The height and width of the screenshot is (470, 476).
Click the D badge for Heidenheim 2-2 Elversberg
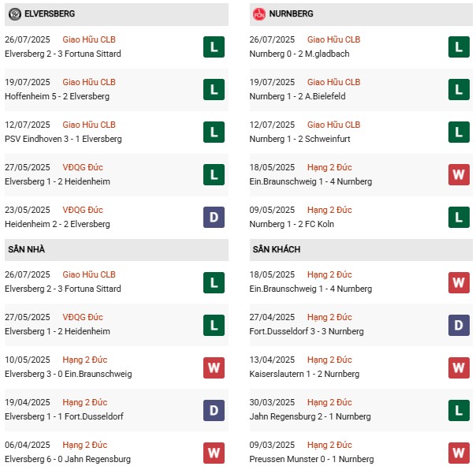214,217
